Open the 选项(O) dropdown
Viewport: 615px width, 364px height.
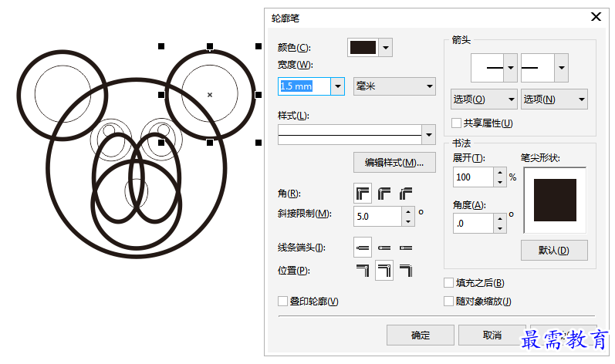(484, 99)
